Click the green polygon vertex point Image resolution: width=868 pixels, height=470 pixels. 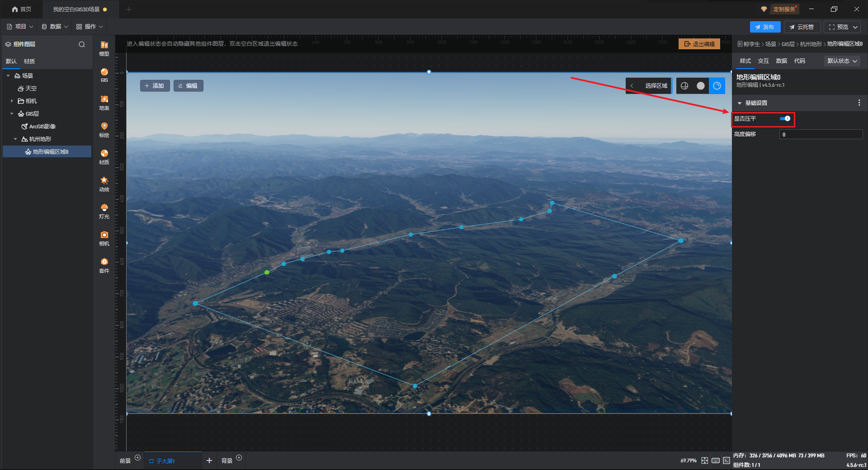point(267,273)
